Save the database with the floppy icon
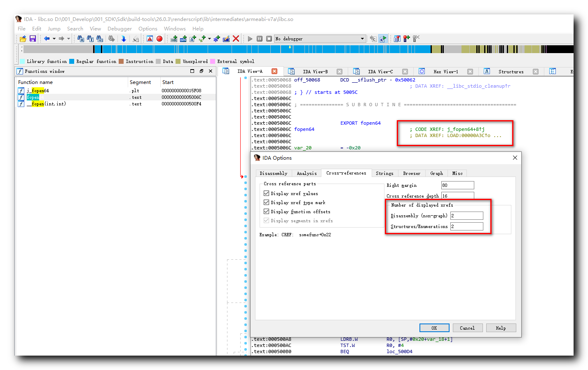The width and height of the screenshot is (588, 370). click(33, 39)
